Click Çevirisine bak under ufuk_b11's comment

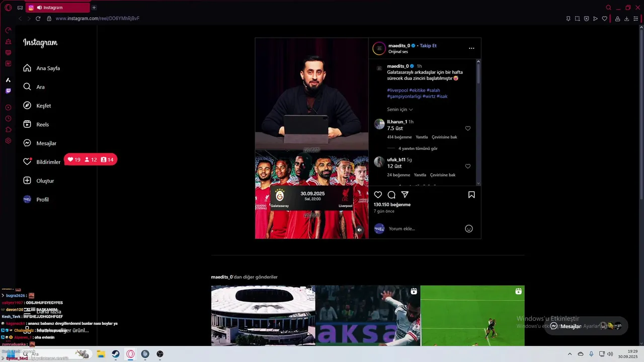pyautogui.click(x=443, y=175)
